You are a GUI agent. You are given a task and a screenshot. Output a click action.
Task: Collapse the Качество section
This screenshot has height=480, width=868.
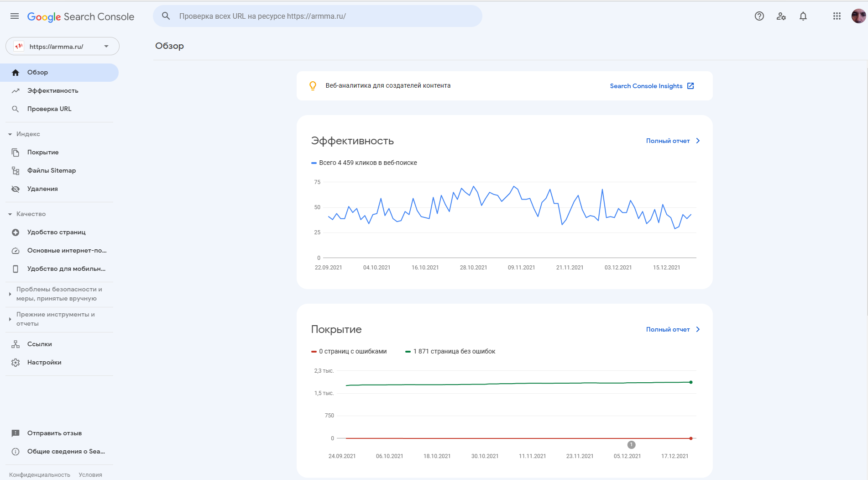(x=10, y=214)
